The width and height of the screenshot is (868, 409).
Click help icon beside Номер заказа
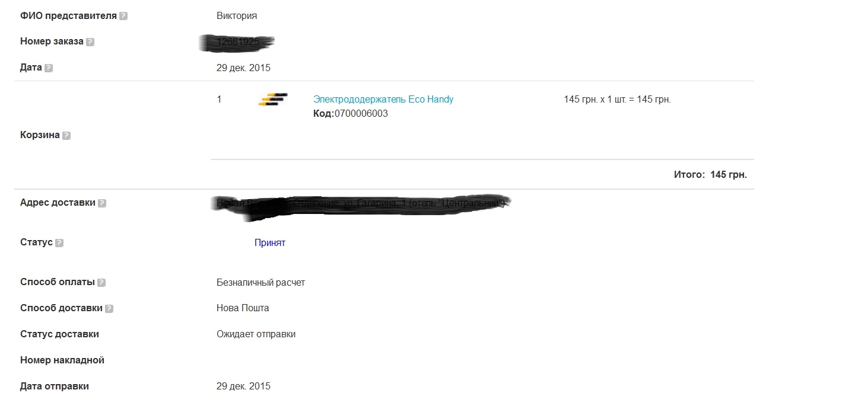[90, 42]
